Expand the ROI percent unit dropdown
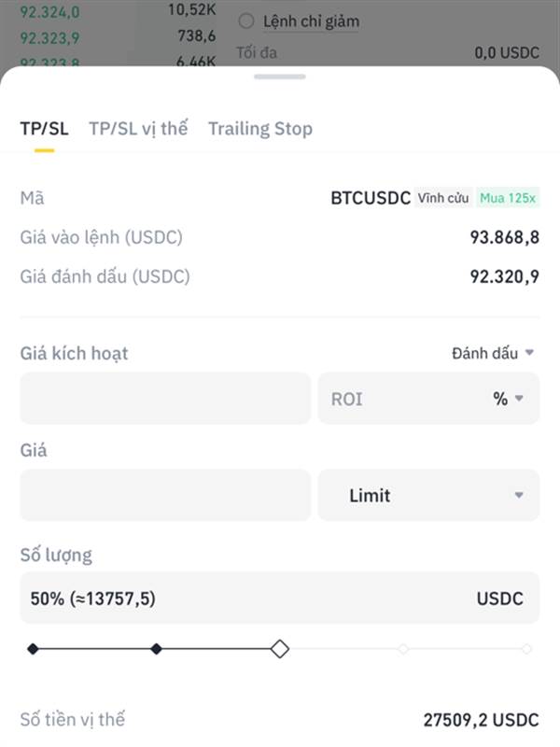The width and height of the screenshot is (560, 747). (x=508, y=399)
